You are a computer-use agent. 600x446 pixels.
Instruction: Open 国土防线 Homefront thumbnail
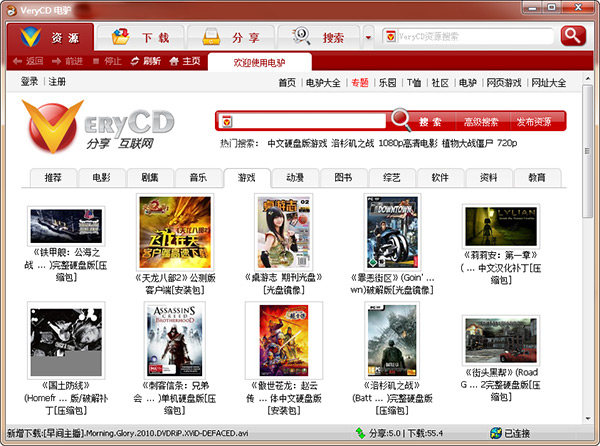(x=66, y=340)
